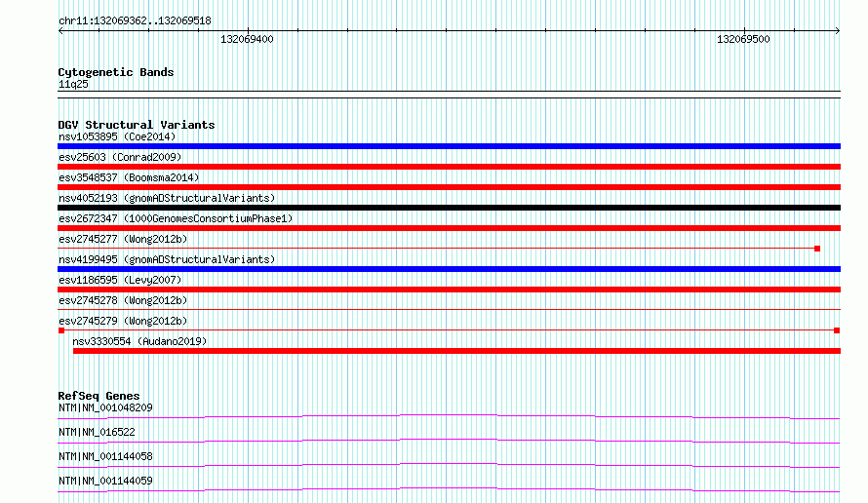Open NTM|NM_001144058 transcript label
Viewport: 868px width, 503px height.
pos(105,456)
